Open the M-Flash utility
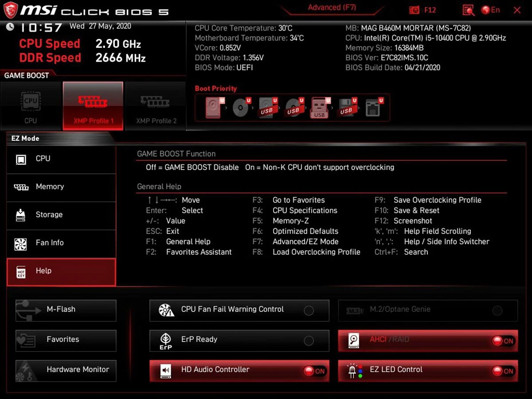The image size is (532, 399). click(x=66, y=310)
